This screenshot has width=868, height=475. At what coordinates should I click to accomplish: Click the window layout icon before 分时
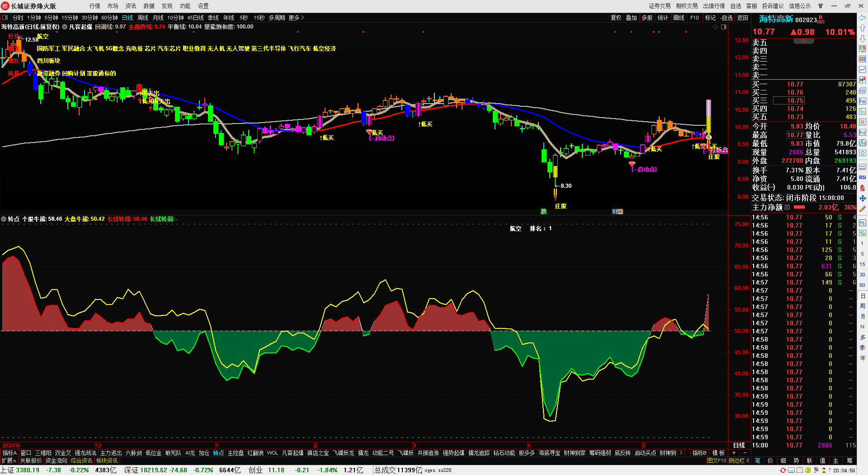click(x=5, y=18)
